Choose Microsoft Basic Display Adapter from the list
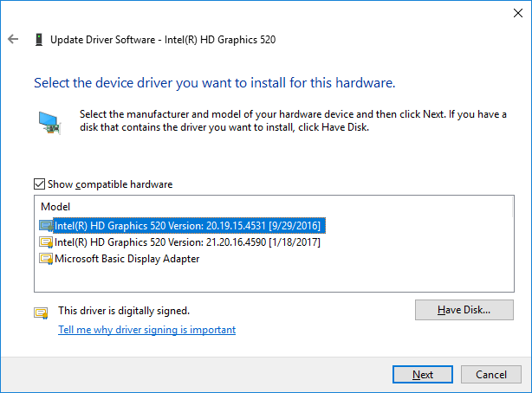The image size is (532, 393). (127, 259)
